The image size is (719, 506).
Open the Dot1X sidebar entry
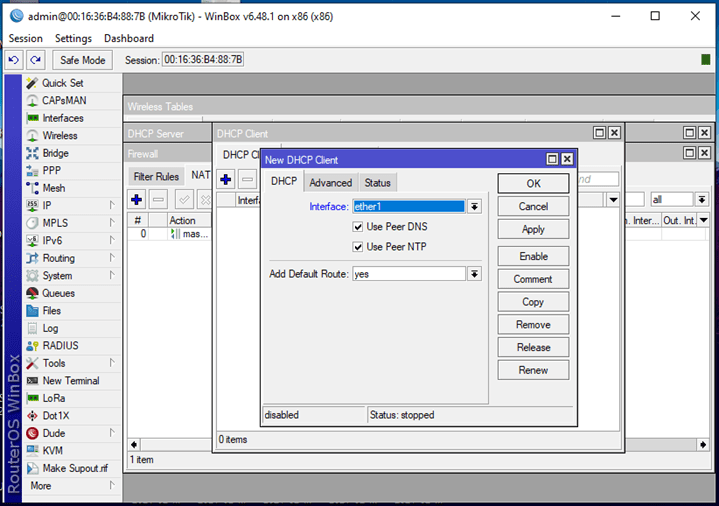[x=55, y=416]
